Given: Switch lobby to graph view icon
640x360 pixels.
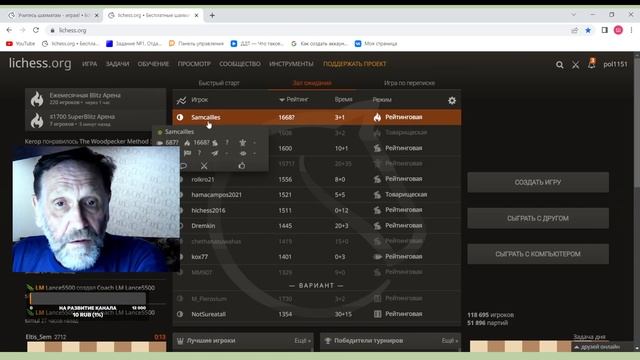Looking at the screenshot, I should coord(181,100).
